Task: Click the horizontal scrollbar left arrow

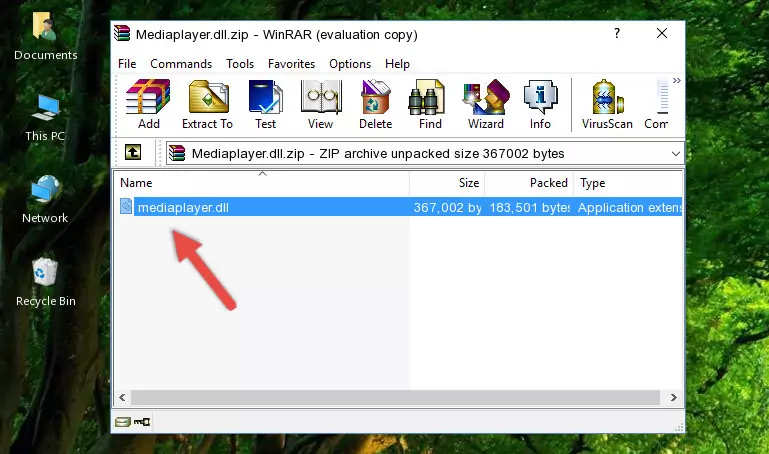Action: point(123,397)
